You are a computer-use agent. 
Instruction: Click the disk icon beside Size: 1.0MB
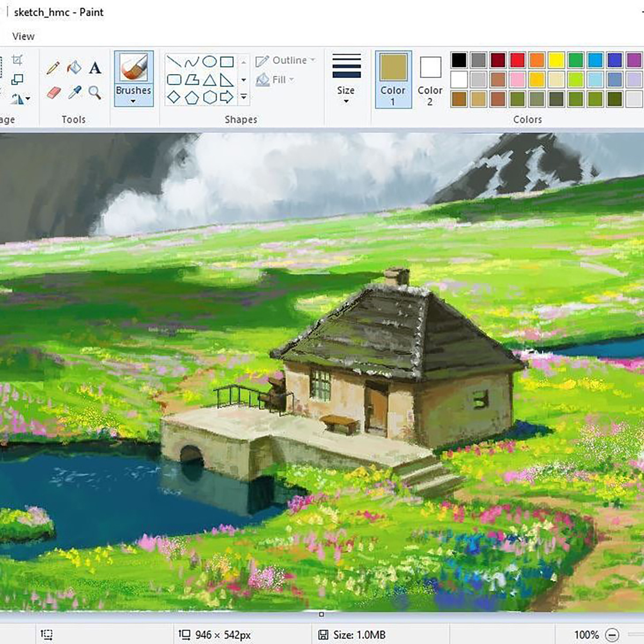(323, 634)
